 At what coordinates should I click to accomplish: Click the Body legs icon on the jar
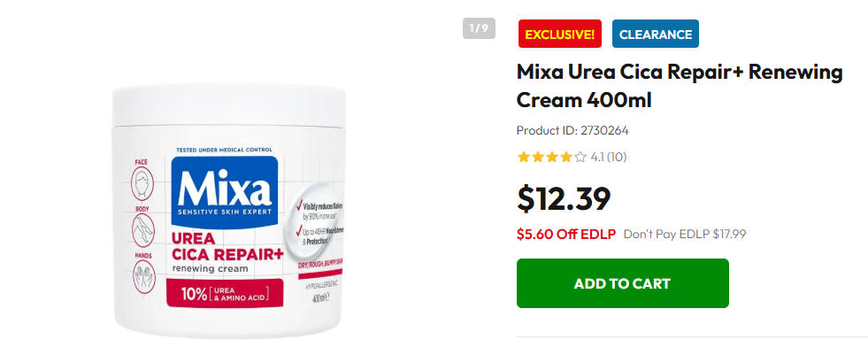[x=142, y=230]
